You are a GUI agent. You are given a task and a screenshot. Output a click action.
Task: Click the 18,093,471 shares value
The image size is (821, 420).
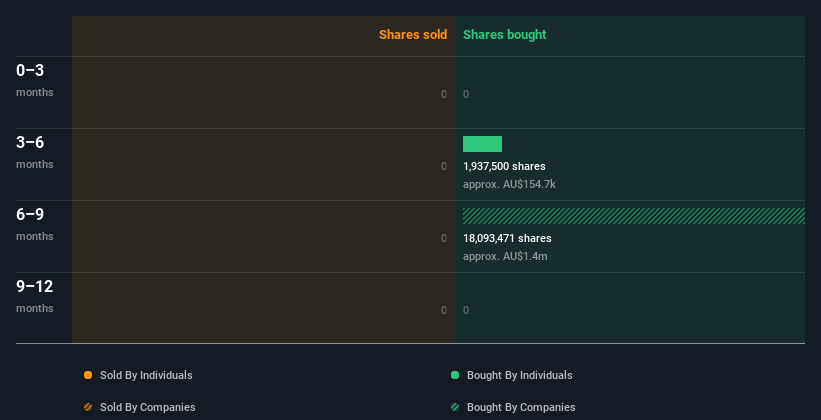coord(507,238)
